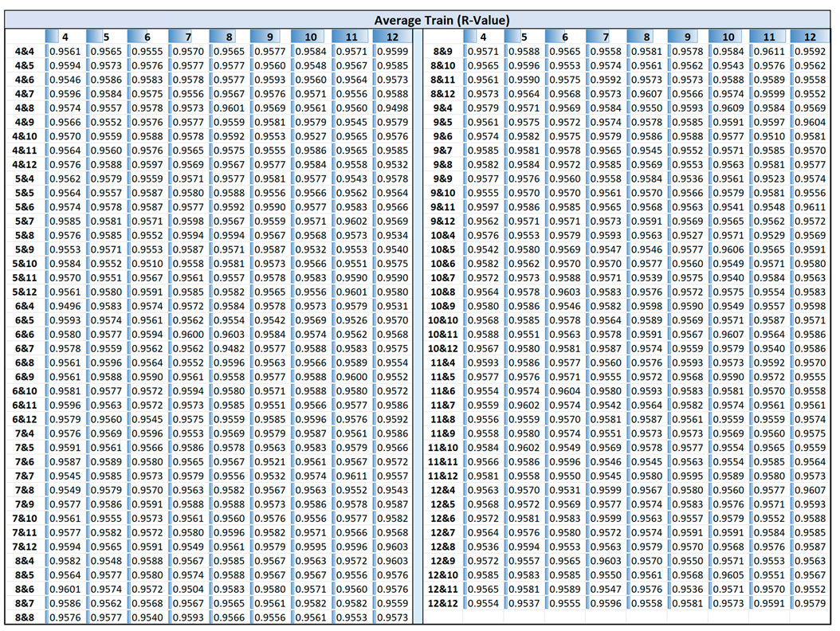Select the row label '4&4'
Viewport: 840px width, 631px height.
25,52
